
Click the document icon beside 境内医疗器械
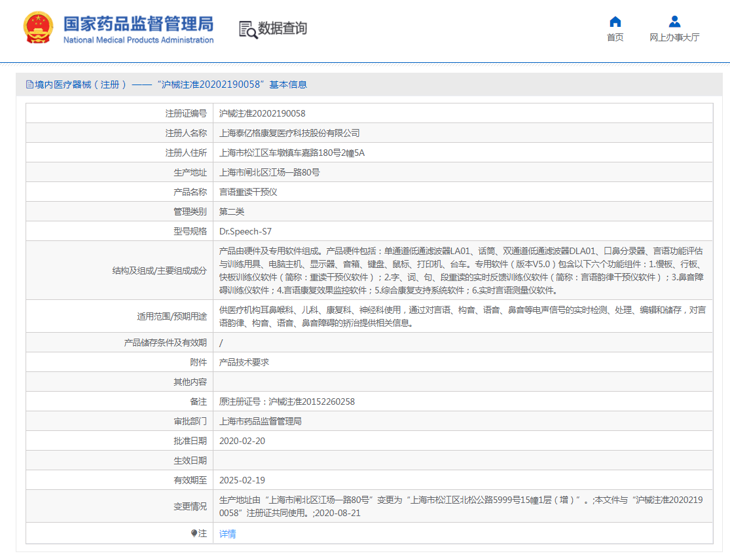pyautogui.click(x=30, y=84)
